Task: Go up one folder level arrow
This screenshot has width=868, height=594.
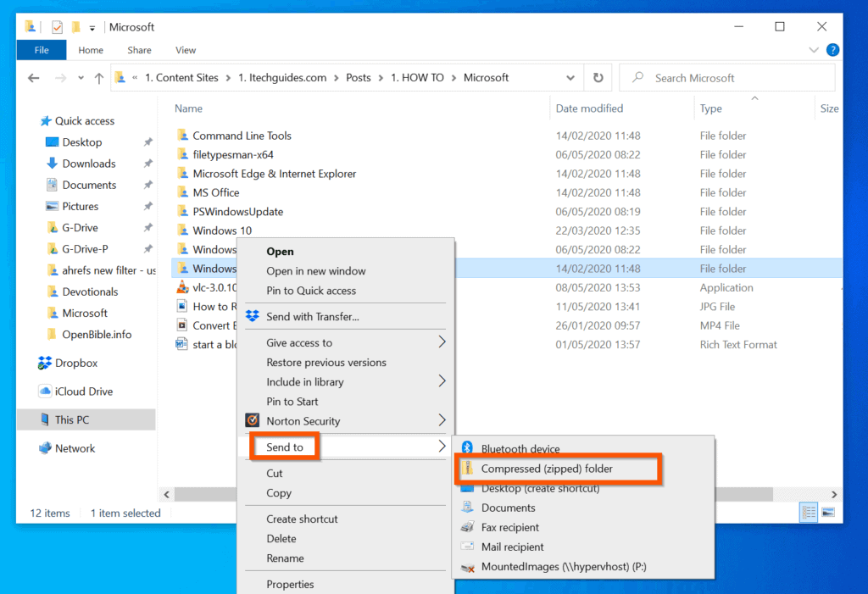Action: 98,78
